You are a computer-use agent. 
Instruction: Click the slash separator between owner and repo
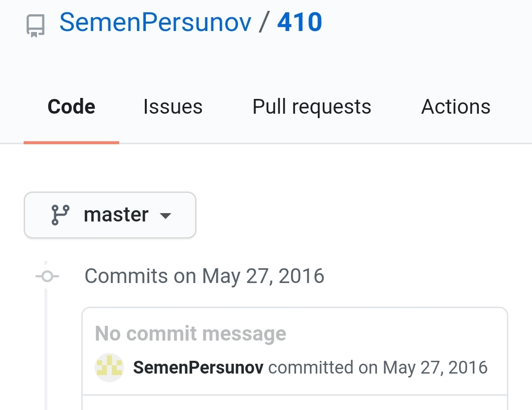(x=265, y=23)
